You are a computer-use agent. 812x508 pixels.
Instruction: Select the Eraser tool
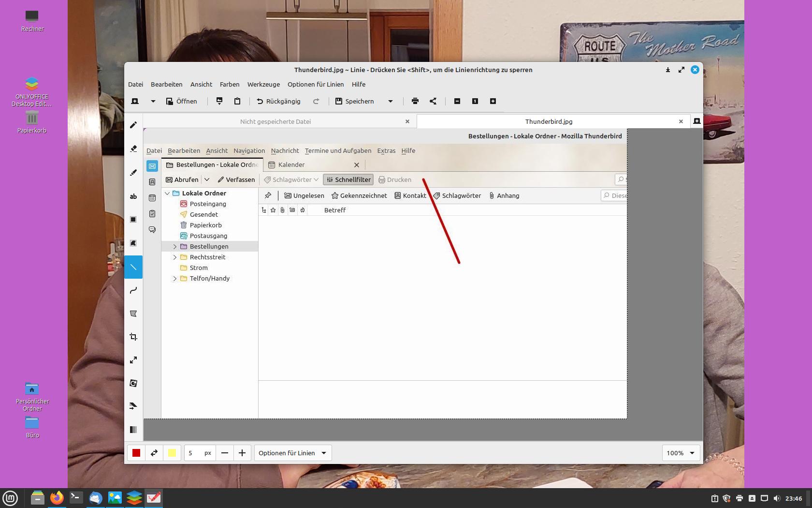(133, 149)
